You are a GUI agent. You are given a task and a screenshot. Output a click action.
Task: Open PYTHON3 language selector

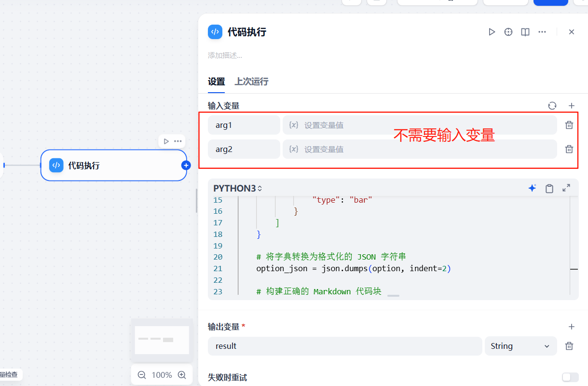[238, 188]
